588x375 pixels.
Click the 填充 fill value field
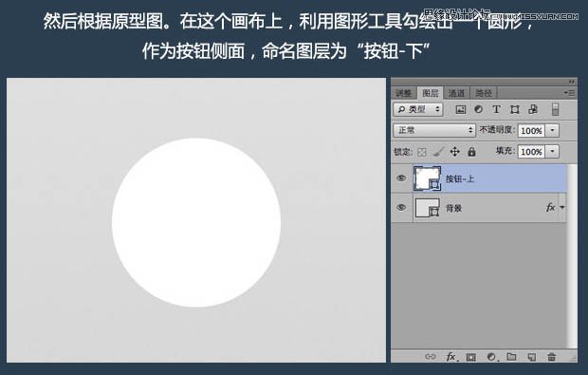(x=531, y=152)
